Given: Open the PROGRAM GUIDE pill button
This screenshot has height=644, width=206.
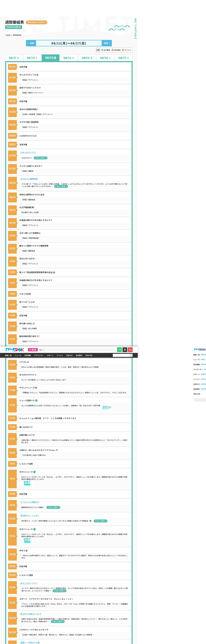Looking at the screenshot, I should pyautogui.click(x=36, y=22).
